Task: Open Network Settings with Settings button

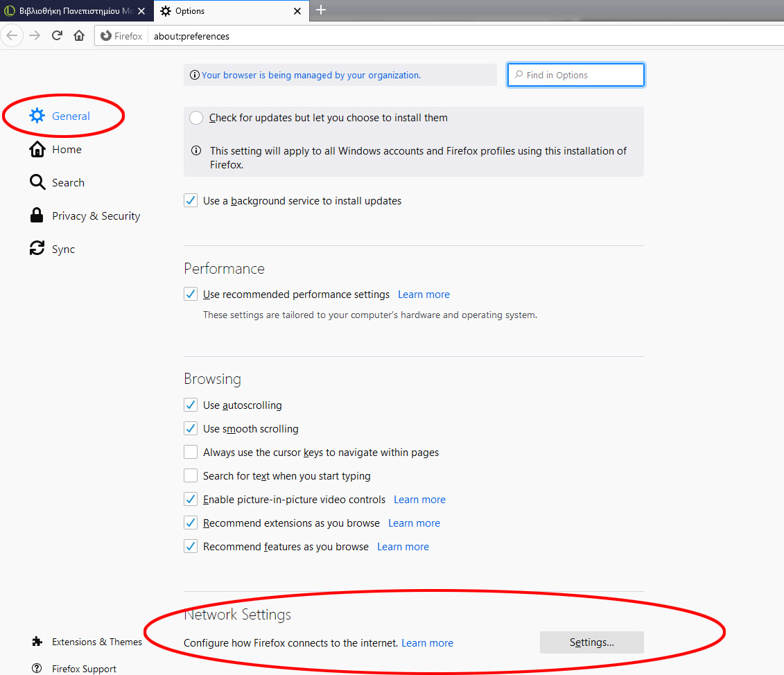Action: pyautogui.click(x=591, y=642)
